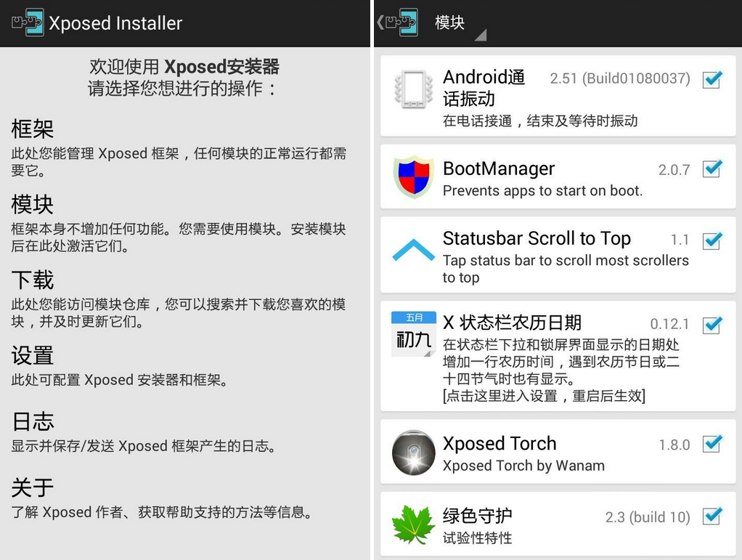Screen dimensions: 742x560
Task: Toggle the Statusbar Scroll to Top checkbox
Action: [x=712, y=240]
